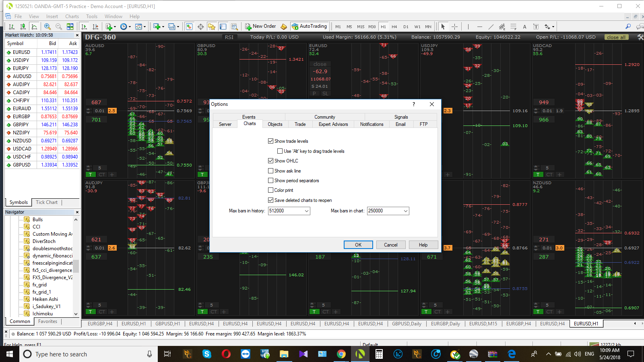Switch to the Server tab in Options

[225, 124]
